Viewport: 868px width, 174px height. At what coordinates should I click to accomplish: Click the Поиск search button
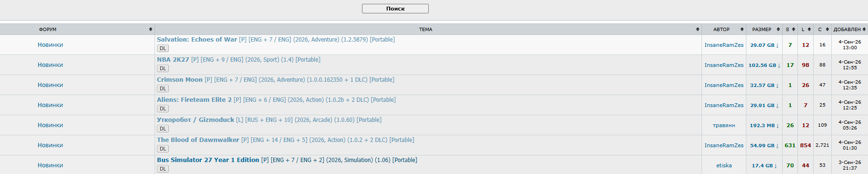(x=395, y=9)
